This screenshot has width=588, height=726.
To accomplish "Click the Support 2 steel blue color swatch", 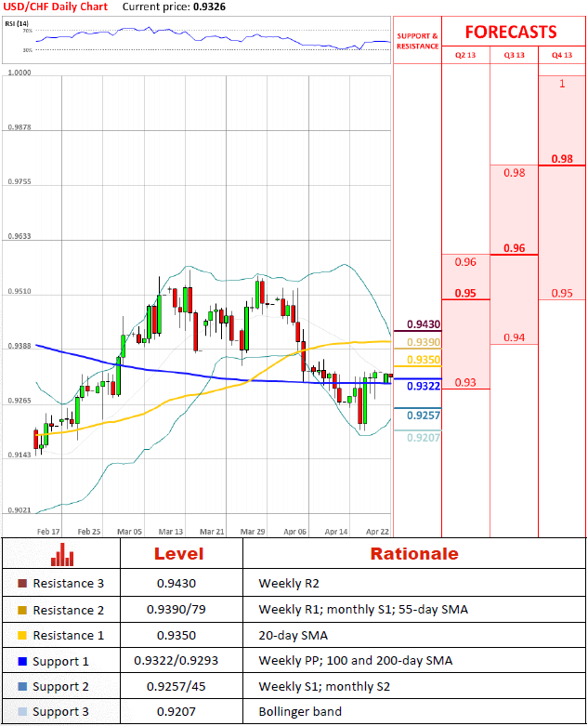I will coord(21,686).
